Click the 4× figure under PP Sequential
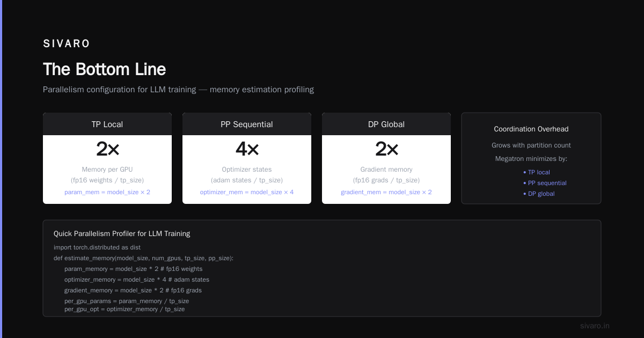 tap(247, 149)
